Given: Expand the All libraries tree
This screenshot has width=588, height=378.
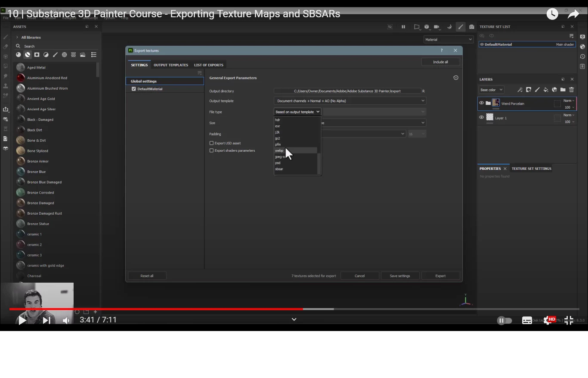Looking at the screenshot, I should [17, 37].
